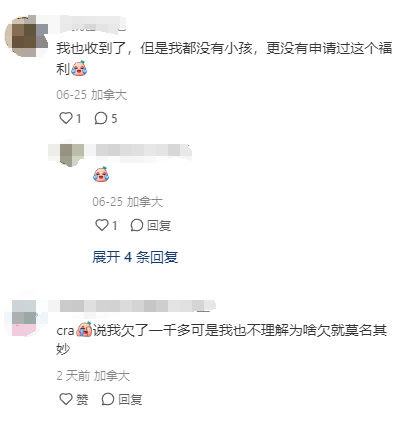
Task: Click the 回复 text under emoji reply
Action: pos(159,226)
